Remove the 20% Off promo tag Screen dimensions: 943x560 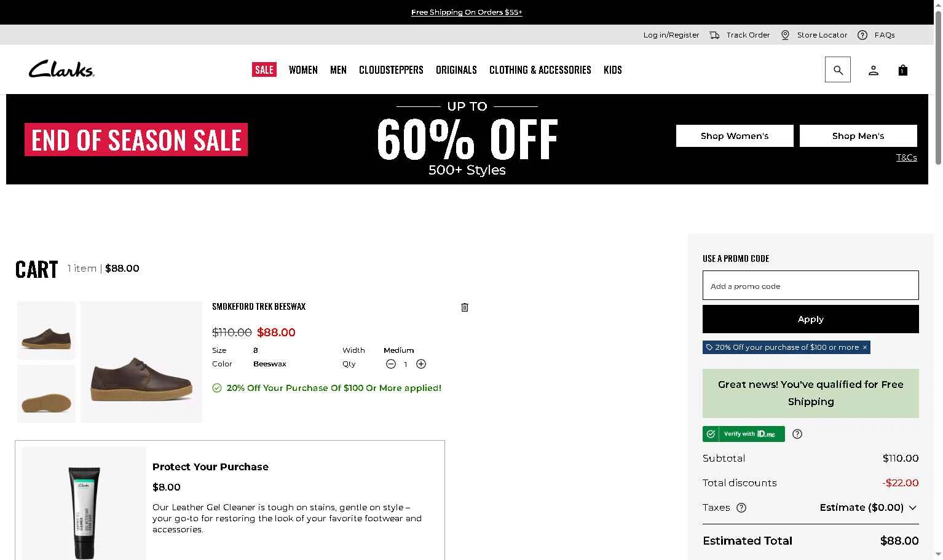pos(864,347)
